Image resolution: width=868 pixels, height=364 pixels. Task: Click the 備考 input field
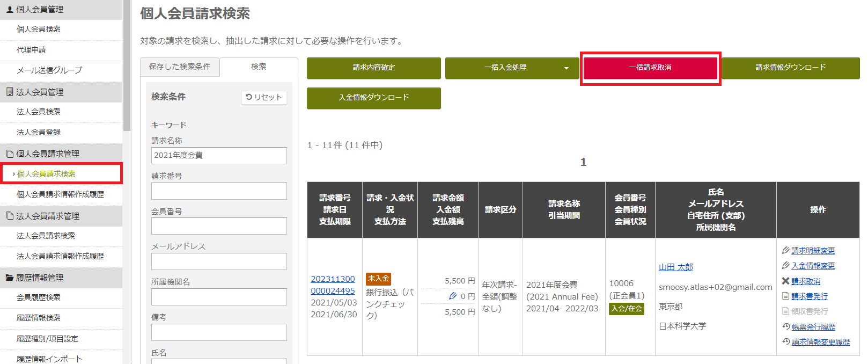coord(219,332)
